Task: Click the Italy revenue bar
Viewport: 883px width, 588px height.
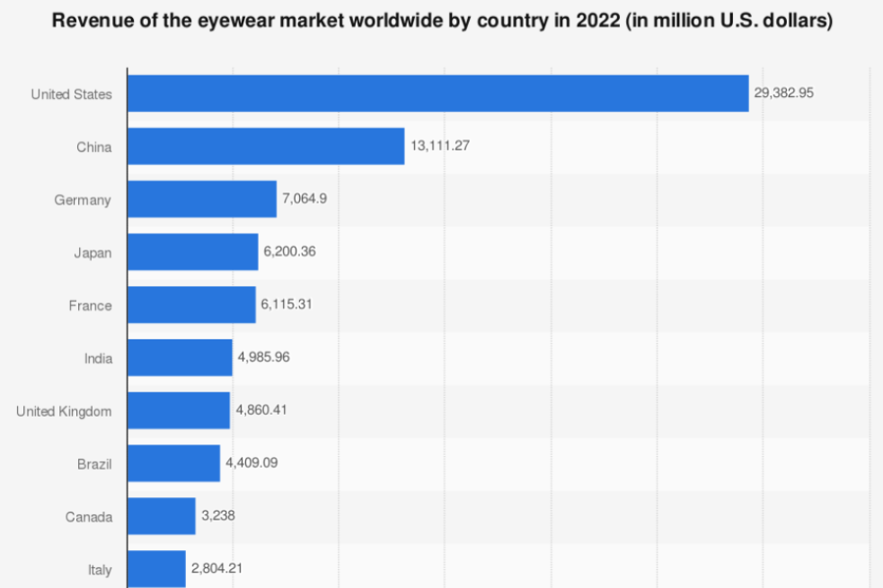Action: [156, 569]
